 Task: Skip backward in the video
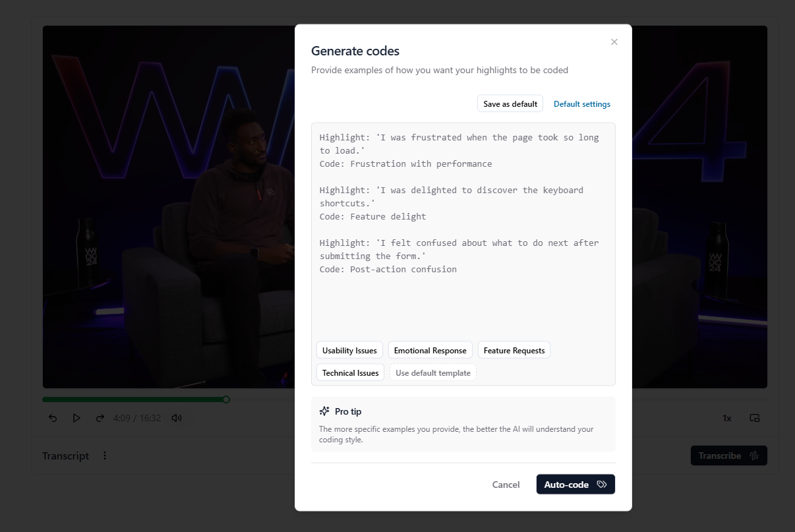click(53, 417)
